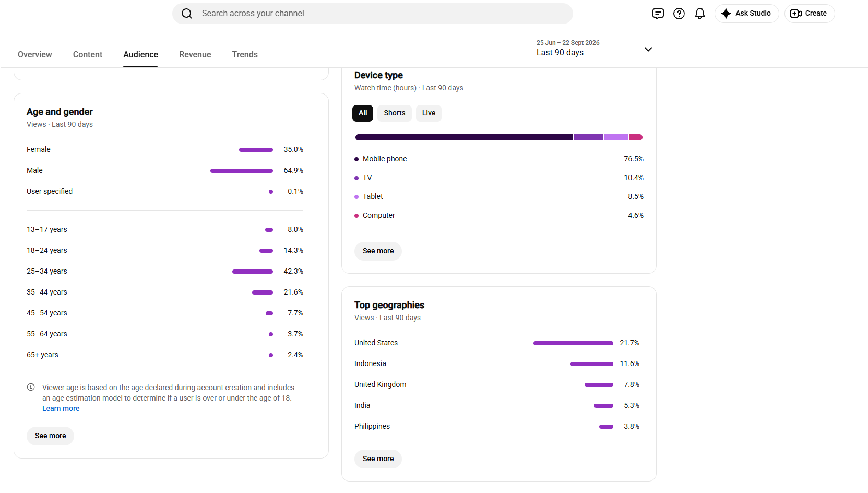Select the Live filter chip
The width and height of the screenshot is (868, 493).
429,113
